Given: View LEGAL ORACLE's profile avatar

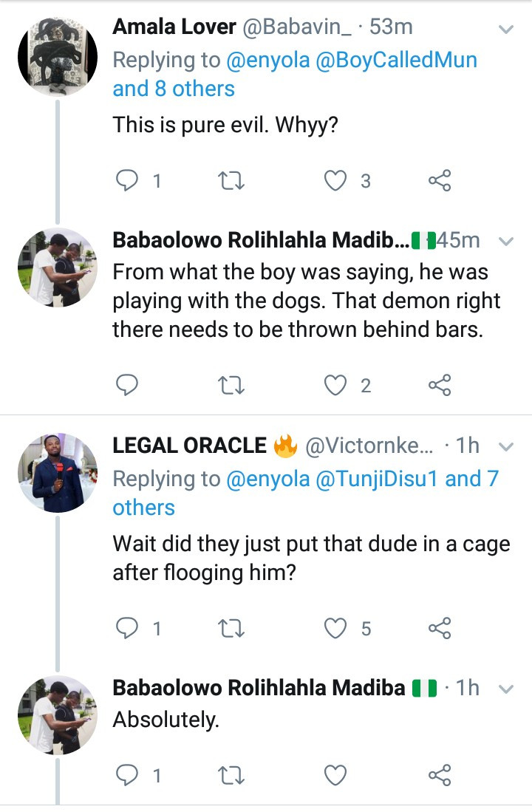Looking at the screenshot, I should (58, 474).
